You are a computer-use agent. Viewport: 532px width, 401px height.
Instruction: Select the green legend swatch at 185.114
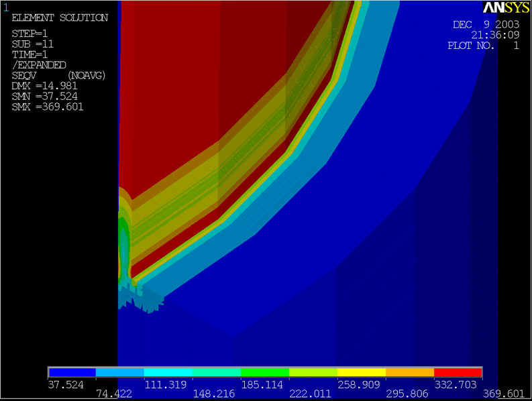[264, 372]
